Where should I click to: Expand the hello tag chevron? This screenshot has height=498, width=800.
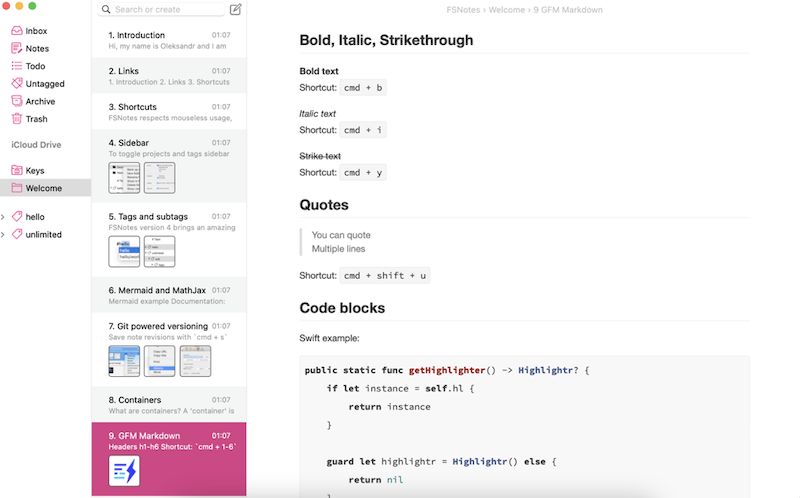click(x=3, y=217)
